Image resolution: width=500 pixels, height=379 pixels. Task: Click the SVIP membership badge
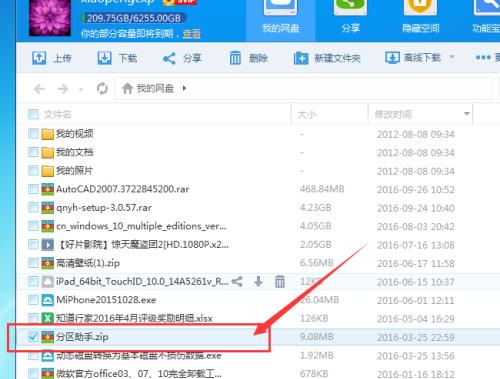[180, 2]
